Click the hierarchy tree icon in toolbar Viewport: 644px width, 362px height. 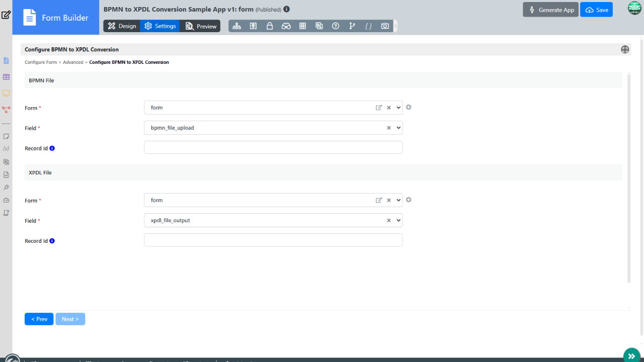tap(237, 26)
